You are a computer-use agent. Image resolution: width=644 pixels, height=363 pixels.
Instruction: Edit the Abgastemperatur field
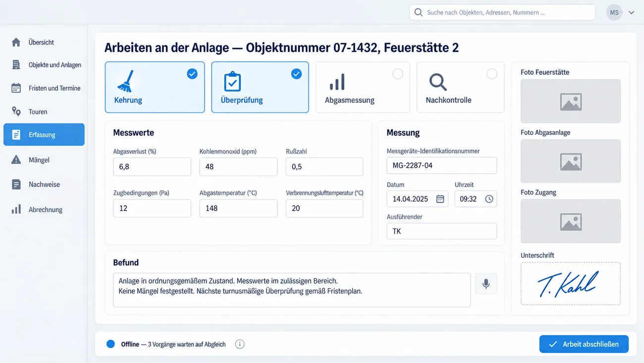pos(238,208)
